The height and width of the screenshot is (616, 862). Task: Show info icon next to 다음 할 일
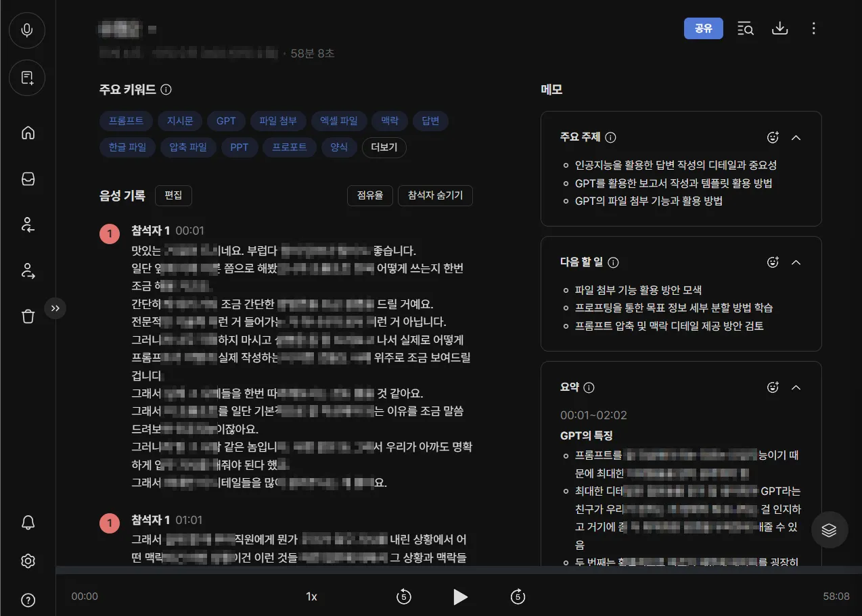pyautogui.click(x=614, y=262)
